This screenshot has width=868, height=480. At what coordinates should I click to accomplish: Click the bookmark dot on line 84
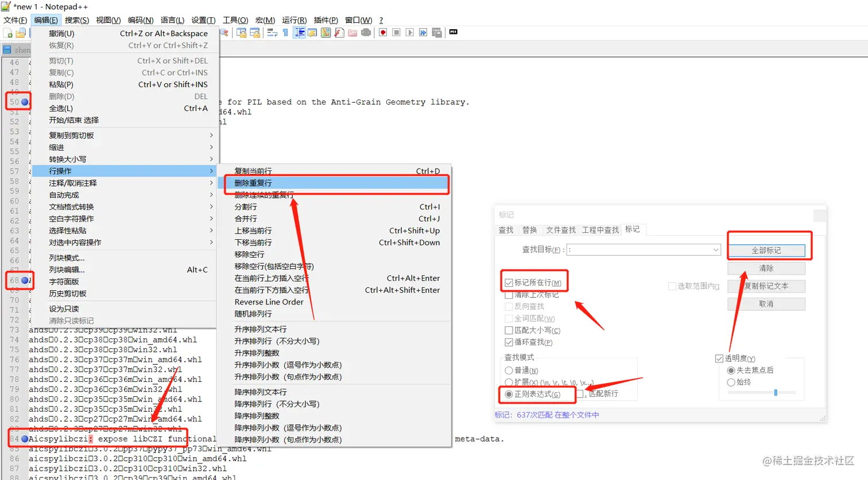pos(25,439)
